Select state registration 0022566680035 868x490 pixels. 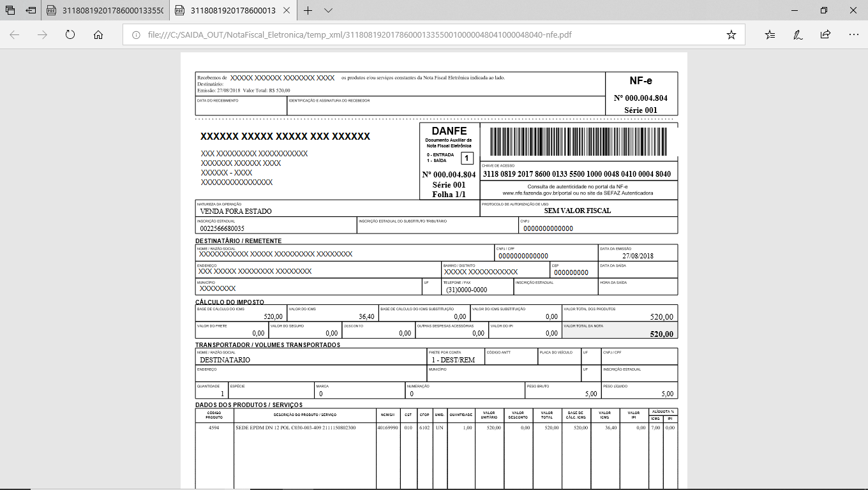(x=222, y=228)
